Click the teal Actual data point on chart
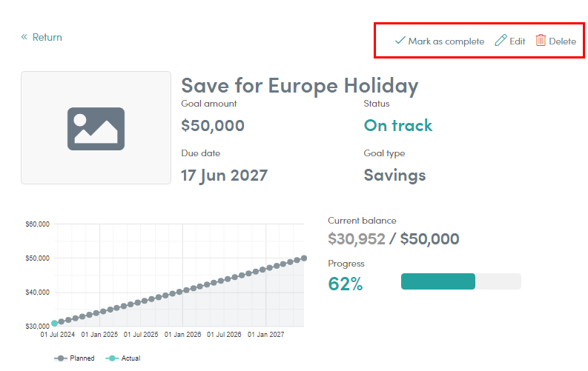This screenshot has height=371, width=588. click(54, 323)
